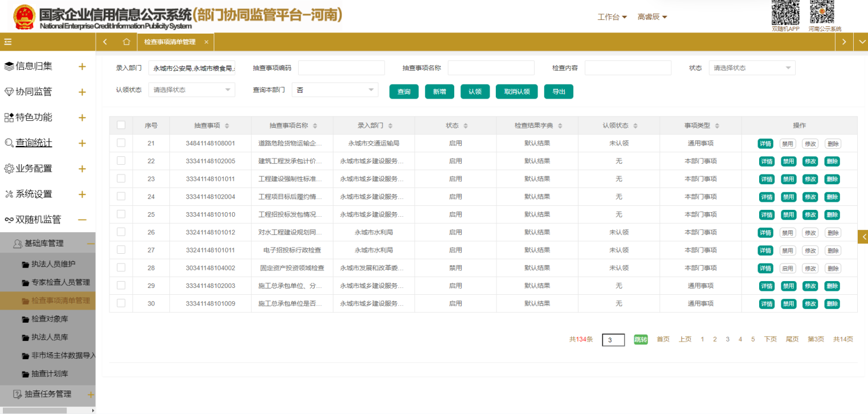Click the home icon in tab bar

click(x=127, y=42)
